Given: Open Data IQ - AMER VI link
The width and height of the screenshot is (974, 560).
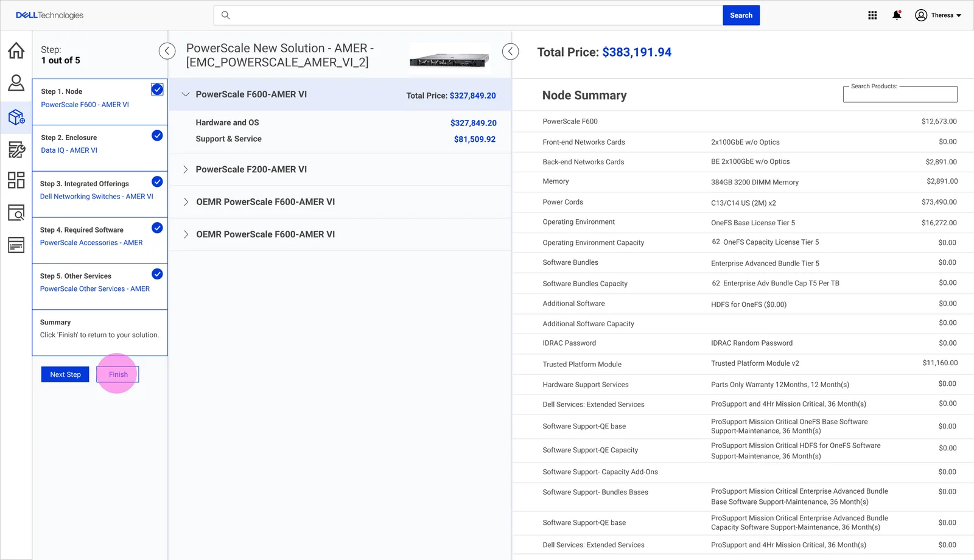Looking at the screenshot, I should (x=69, y=150).
